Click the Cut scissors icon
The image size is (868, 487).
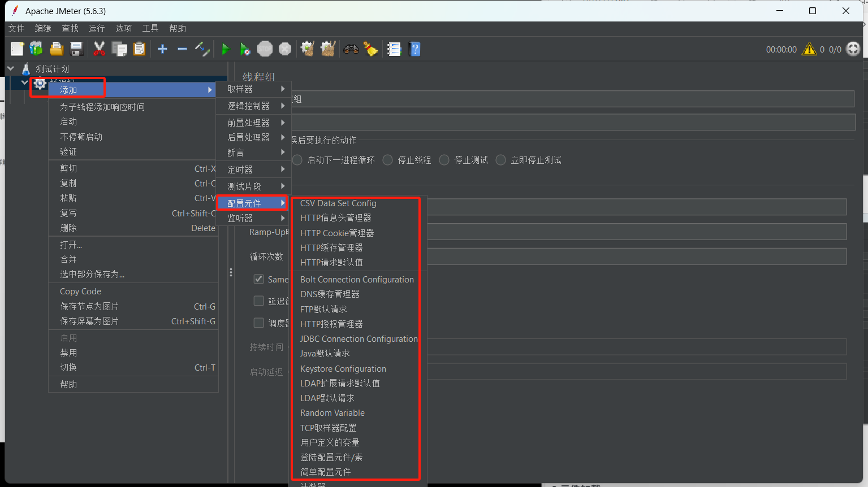pyautogui.click(x=99, y=49)
